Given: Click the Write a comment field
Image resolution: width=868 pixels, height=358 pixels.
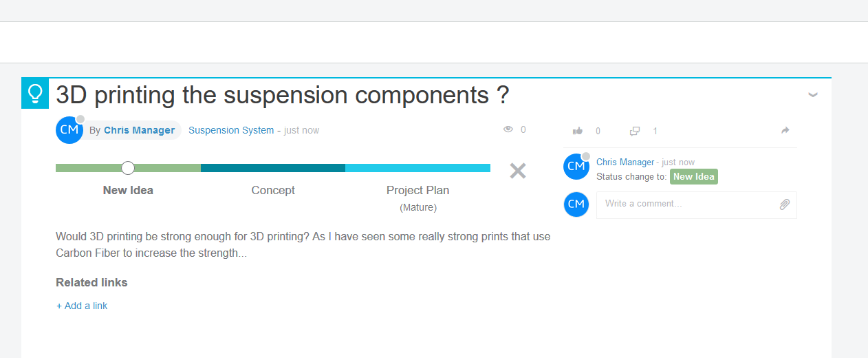Looking at the screenshot, I should (684, 204).
